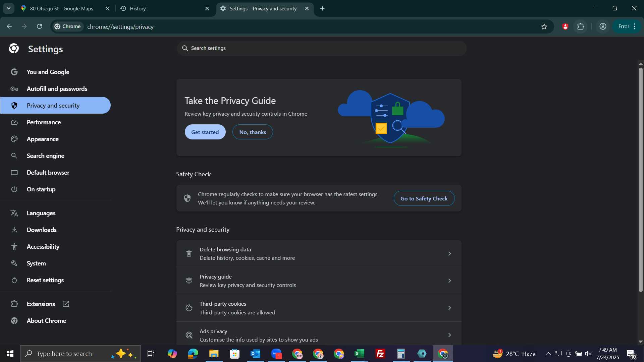Click the Search settings field
This screenshot has width=644, height=362.
pyautogui.click(x=321, y=48)
